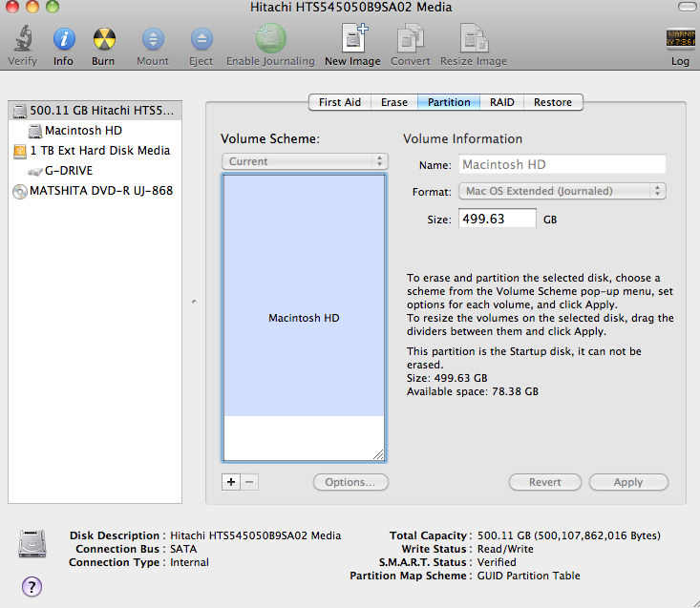Click the Eject toolbar icon

[x=202, y=39]
